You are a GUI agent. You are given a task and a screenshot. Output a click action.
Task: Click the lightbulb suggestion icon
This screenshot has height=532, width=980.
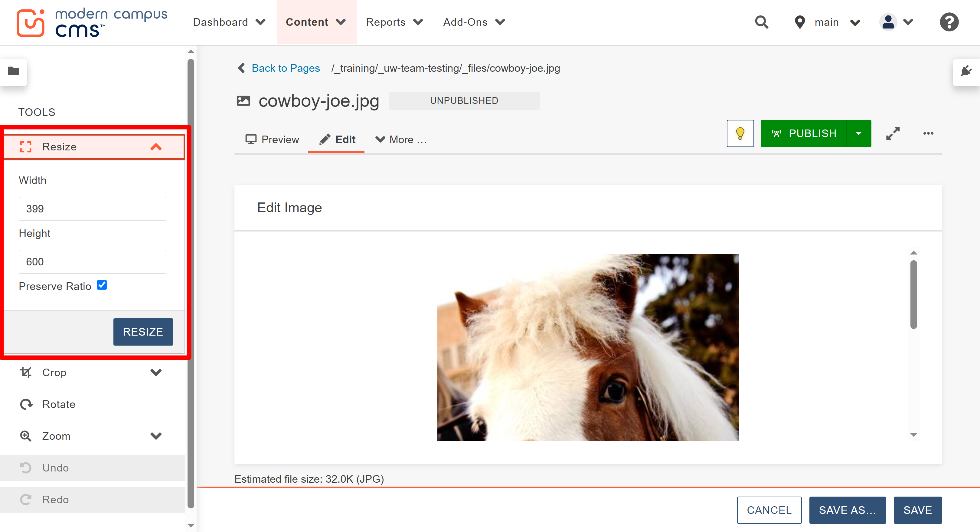pos(740,133)
